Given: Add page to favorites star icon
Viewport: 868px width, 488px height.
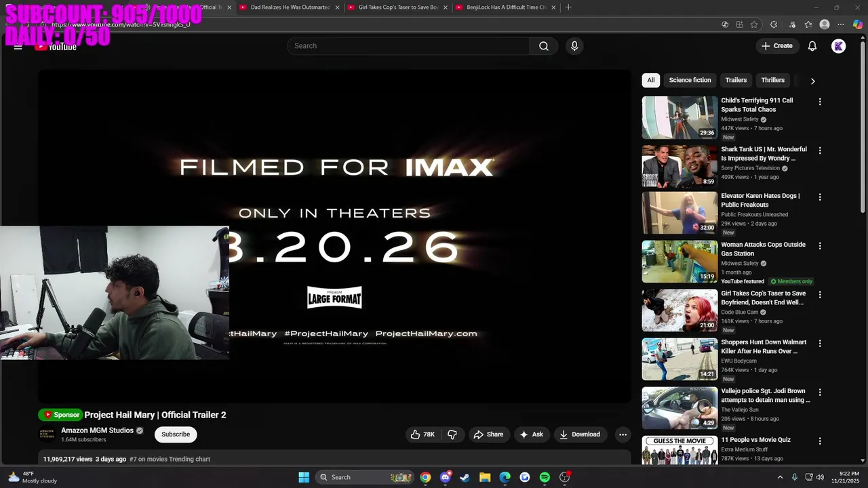Looking at the screenshot, I should pyautogui.click(x=754, y=24).
